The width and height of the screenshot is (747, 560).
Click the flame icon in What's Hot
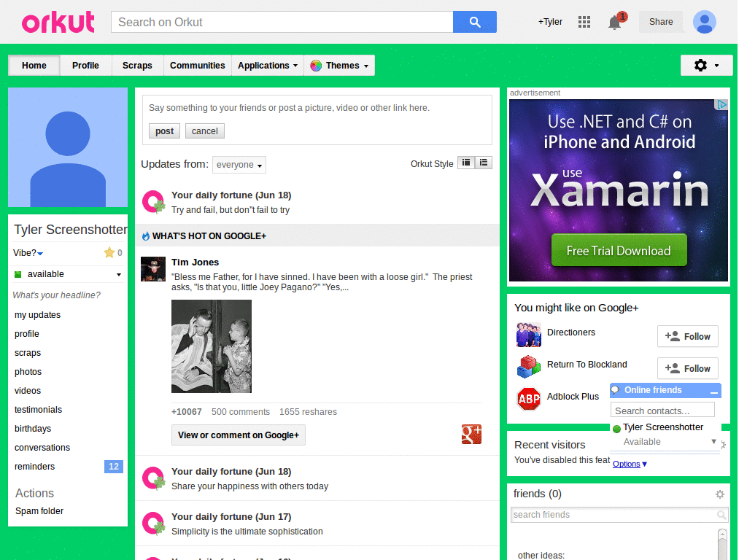pyautogui.click(x=146, y=236)
